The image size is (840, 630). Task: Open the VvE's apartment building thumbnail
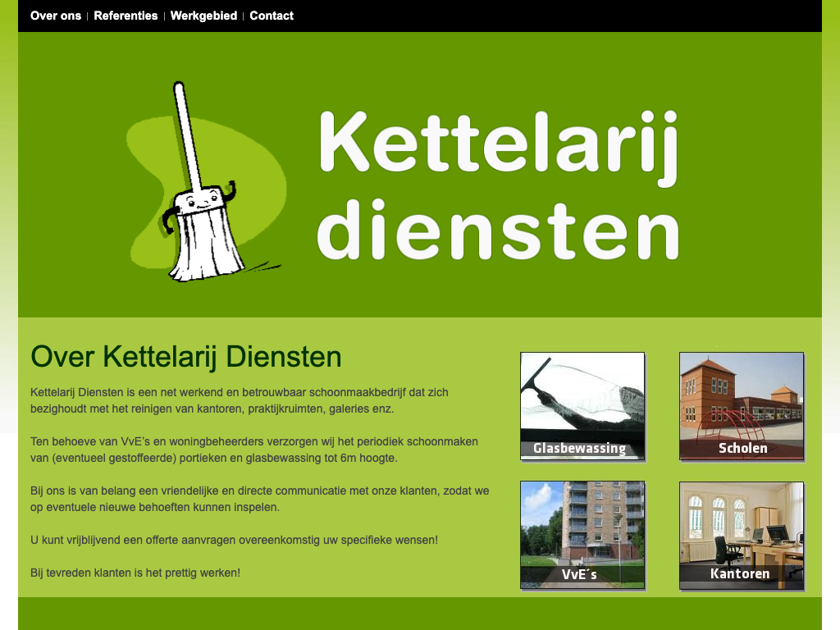click(582, 525)
